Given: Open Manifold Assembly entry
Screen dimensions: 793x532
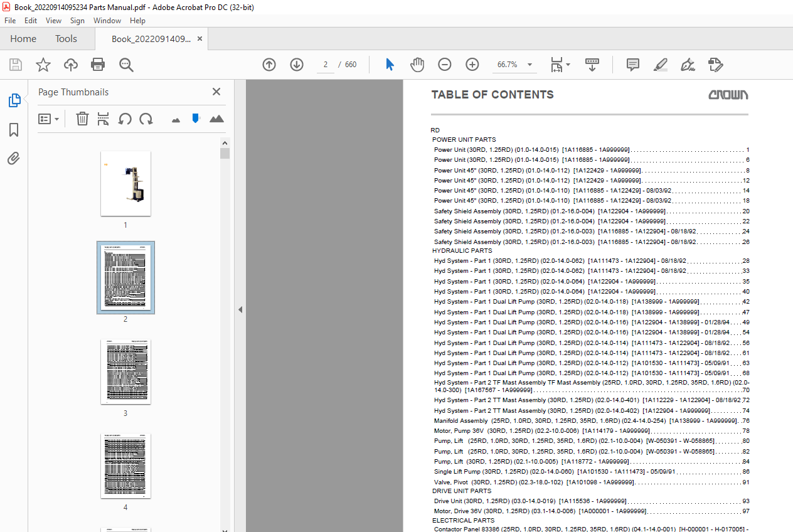Looking at the screenshot, I should click(592, 421).
